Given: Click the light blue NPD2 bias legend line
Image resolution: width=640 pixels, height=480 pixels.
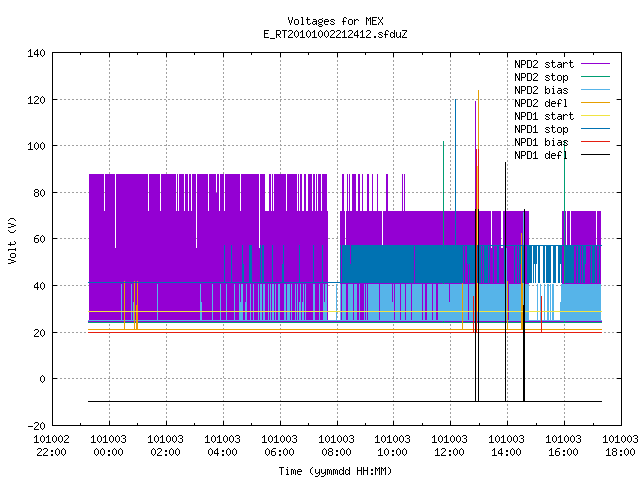Looking at the screenshot, I should click(595, 89).
